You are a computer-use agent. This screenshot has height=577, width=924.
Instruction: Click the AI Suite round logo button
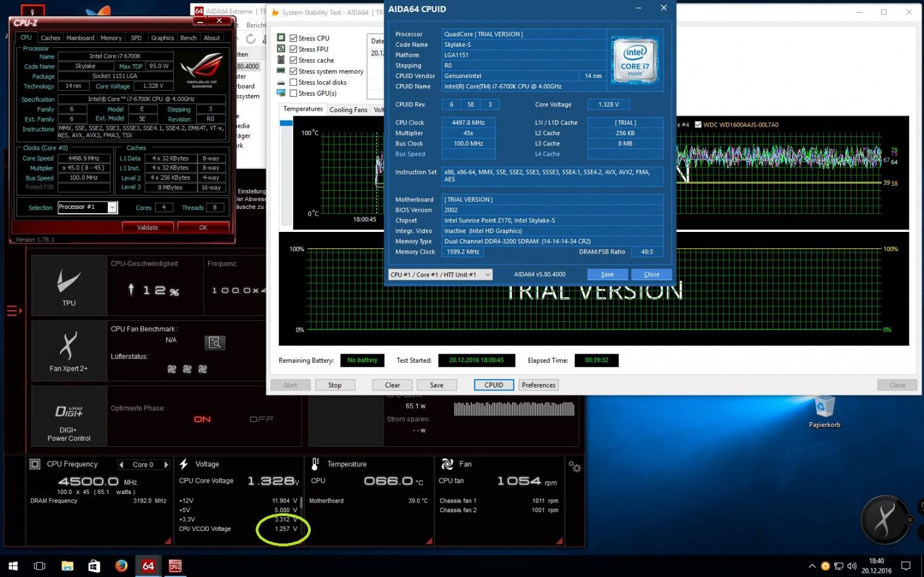(885, 519)
